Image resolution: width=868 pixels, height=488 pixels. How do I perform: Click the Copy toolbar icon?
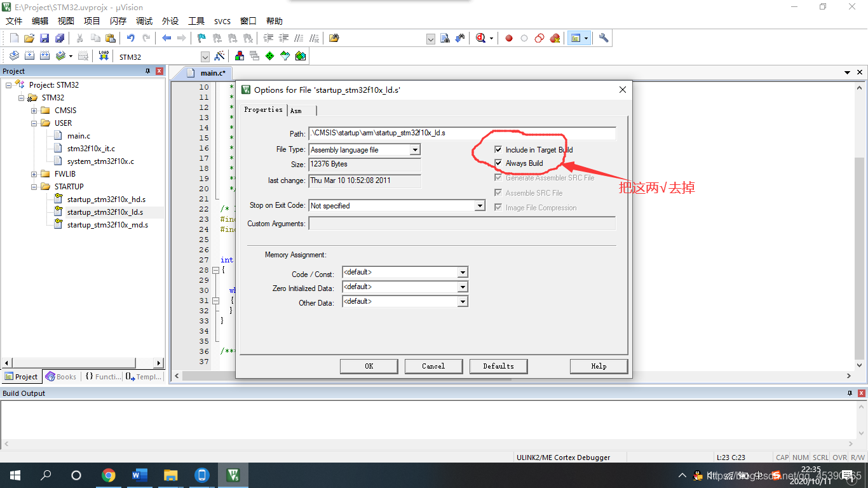point(95,38)
